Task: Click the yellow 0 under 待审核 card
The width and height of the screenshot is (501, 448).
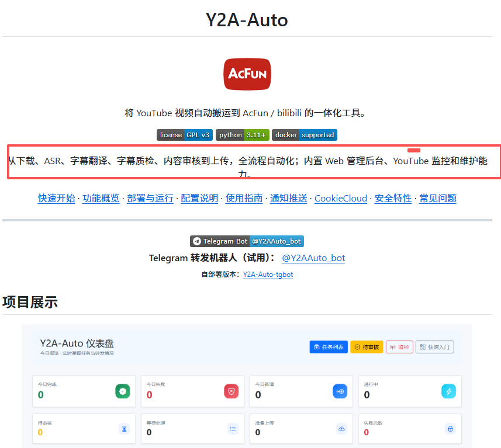Action: pyautogui.click(x=40, y=432)
